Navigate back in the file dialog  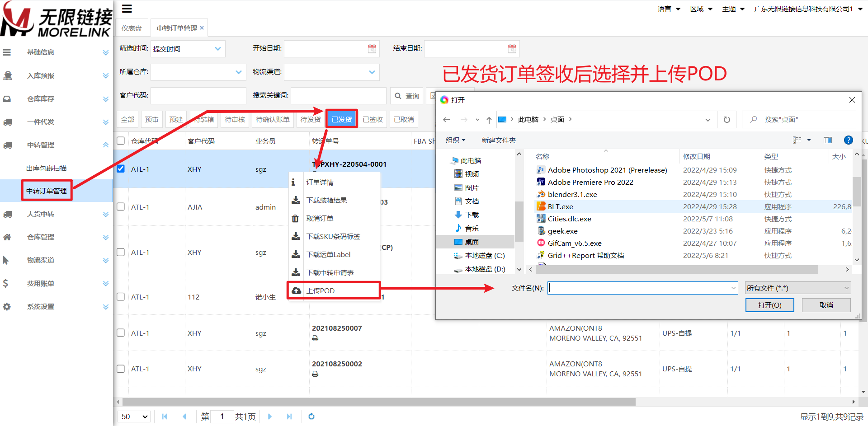[447, 120]
